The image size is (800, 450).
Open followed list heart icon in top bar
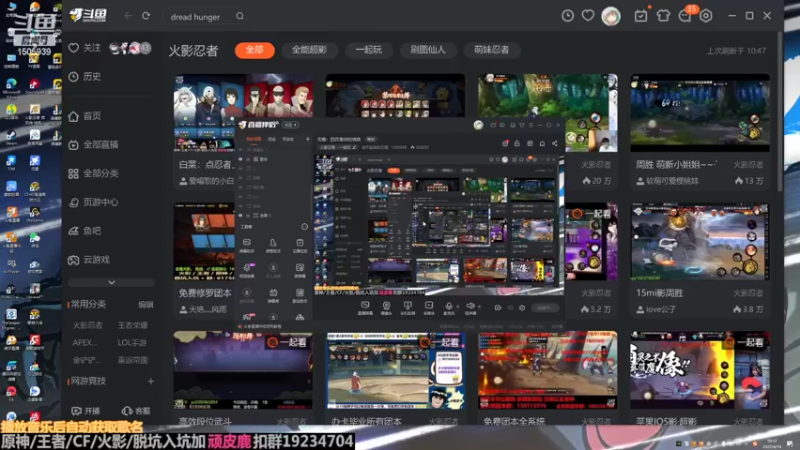(x=588, y=16)
